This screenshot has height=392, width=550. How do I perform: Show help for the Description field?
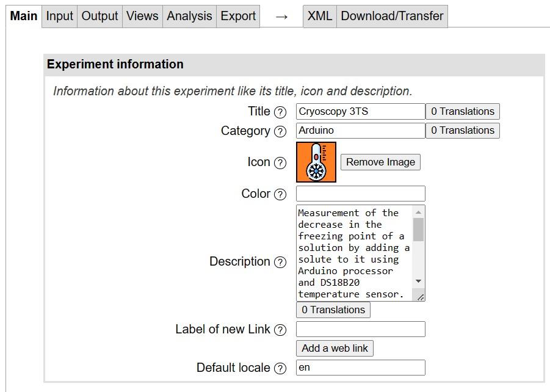(x=280, y=262)
